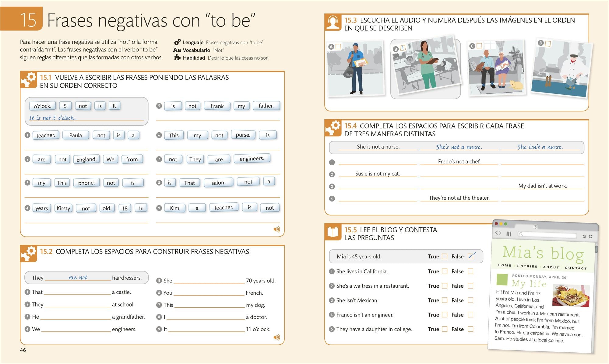Click the text 'Susie is not my cat.'
609x364 pixels.
point(378,173)
